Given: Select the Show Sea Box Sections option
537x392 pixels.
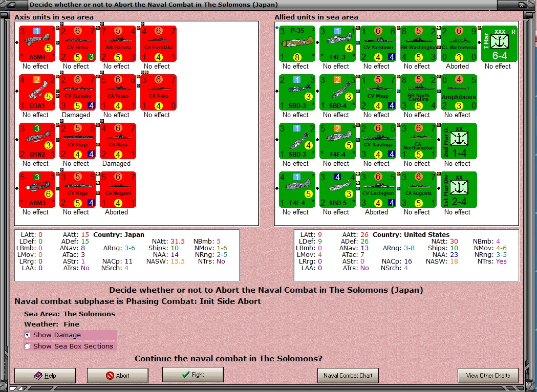Looking at the screenshot, I should click(x=70, y=346).
